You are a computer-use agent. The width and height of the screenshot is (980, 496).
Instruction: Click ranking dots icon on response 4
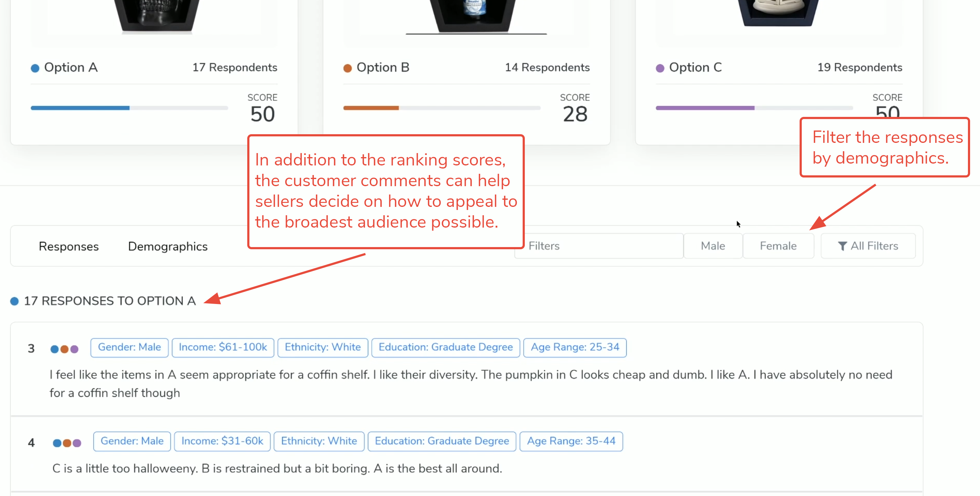[67, 443]
